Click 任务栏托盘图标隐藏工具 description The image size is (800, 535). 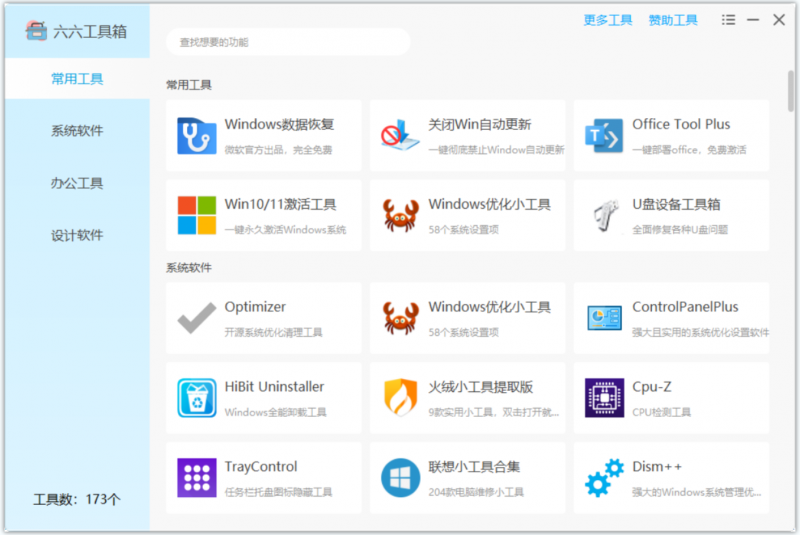[278, 492]
